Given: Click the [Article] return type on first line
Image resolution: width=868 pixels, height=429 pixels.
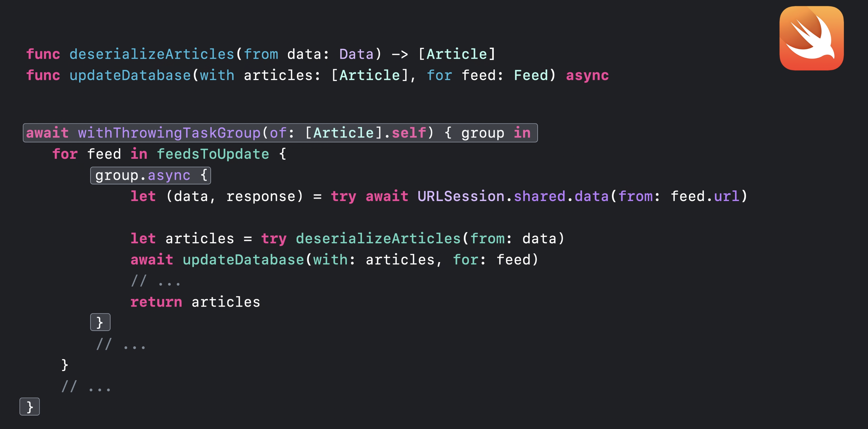Looking at the screenshot, I should [457, 54].
